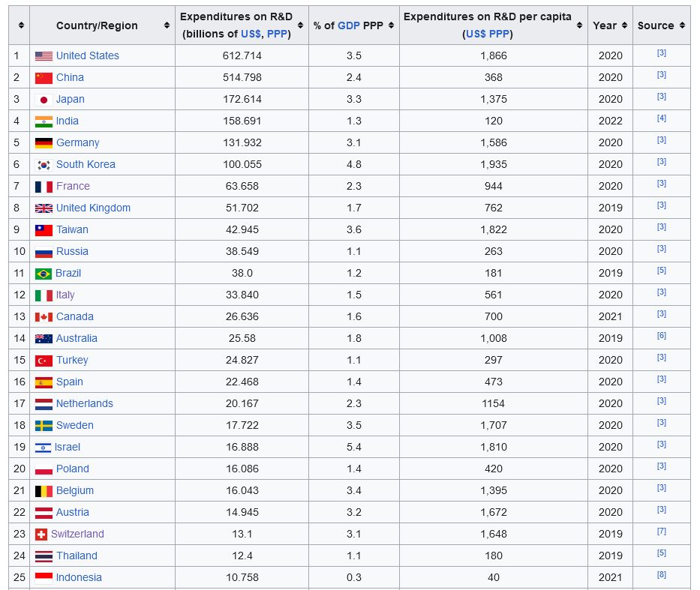This screenshot has height=590, width=700.
Task: Open the Indonesia country link
Action: 79,577
